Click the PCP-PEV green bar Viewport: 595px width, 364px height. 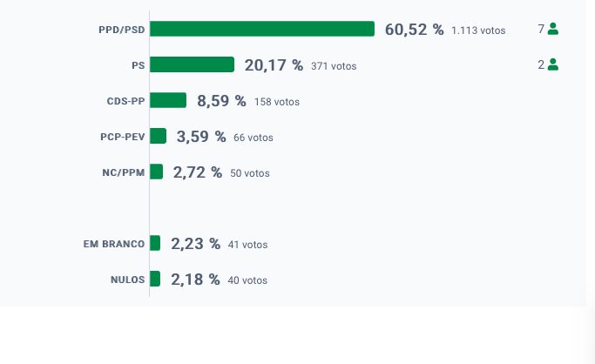158,136
